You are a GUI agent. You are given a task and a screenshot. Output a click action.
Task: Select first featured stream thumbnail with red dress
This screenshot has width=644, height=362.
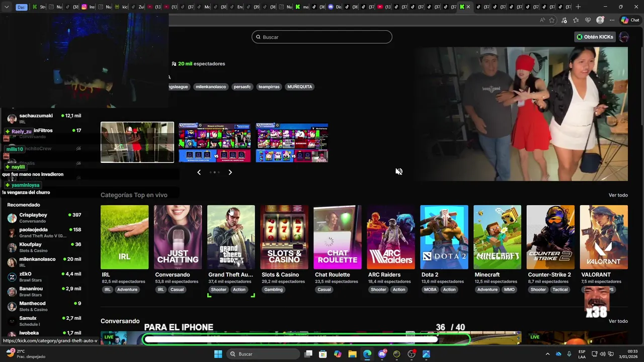pos(137,142)
